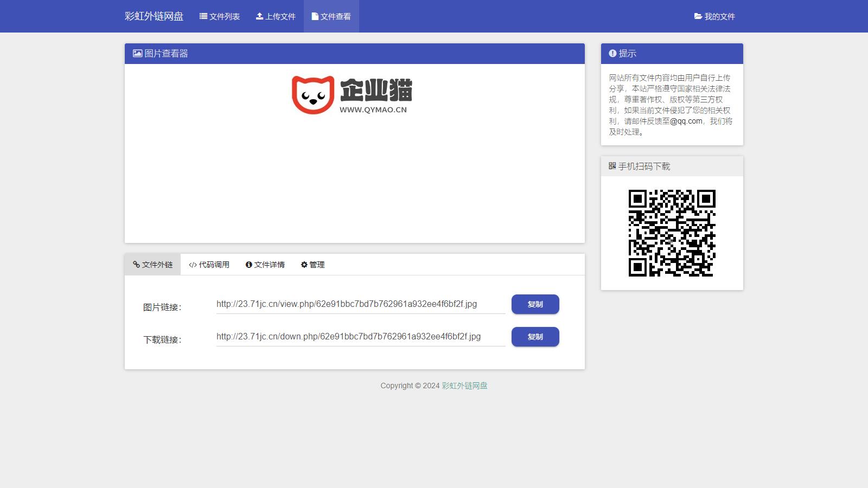Select 文件查看 in the navbar
Viewport: 868px width, 488px height.
[331, 16]
